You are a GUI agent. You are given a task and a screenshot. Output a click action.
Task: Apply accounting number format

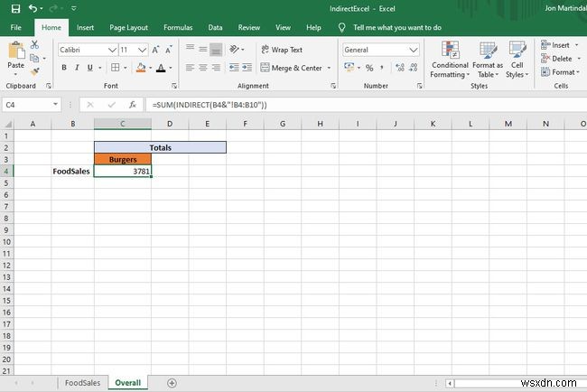pos(349,68)
